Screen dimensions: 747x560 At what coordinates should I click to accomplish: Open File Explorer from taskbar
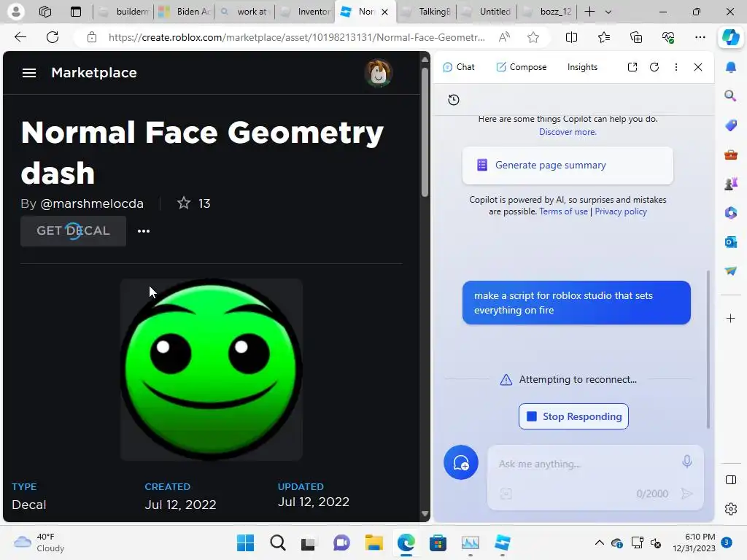point(374,542)
